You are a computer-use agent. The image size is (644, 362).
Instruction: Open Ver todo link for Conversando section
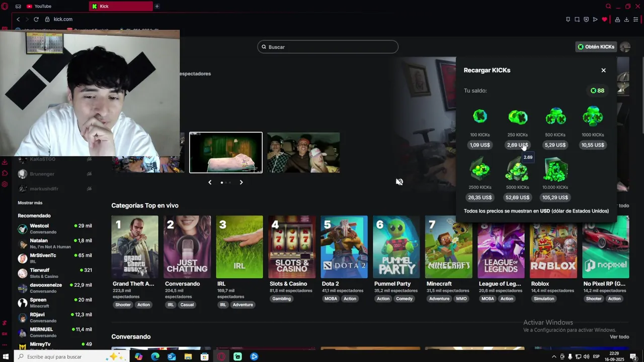pyautogui.click(x=619, y=337)
